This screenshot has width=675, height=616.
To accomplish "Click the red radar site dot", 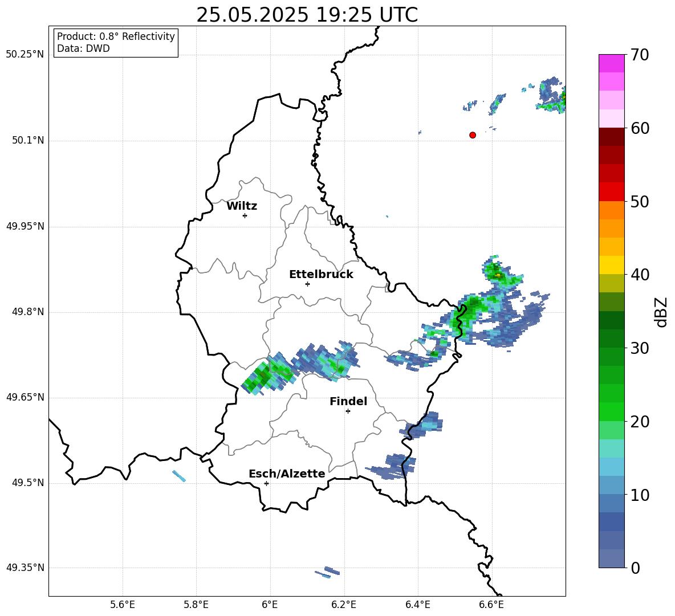I will 473,135.
